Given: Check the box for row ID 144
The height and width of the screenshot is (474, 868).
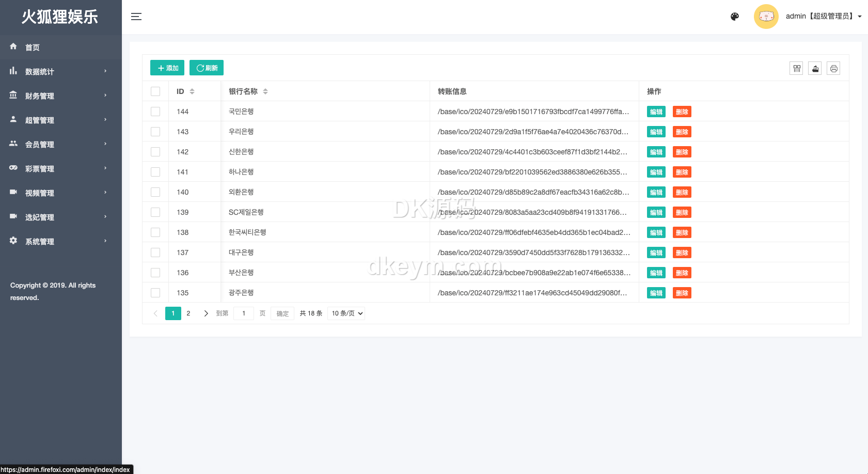Looking at the screenshot, I should [155, 112].
